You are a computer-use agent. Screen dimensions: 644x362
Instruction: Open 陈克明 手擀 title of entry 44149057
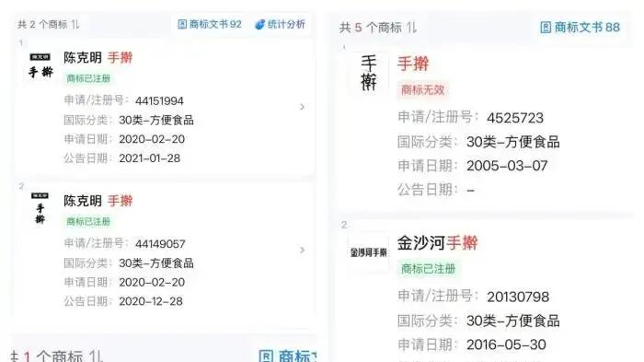(x=98, y=201)
